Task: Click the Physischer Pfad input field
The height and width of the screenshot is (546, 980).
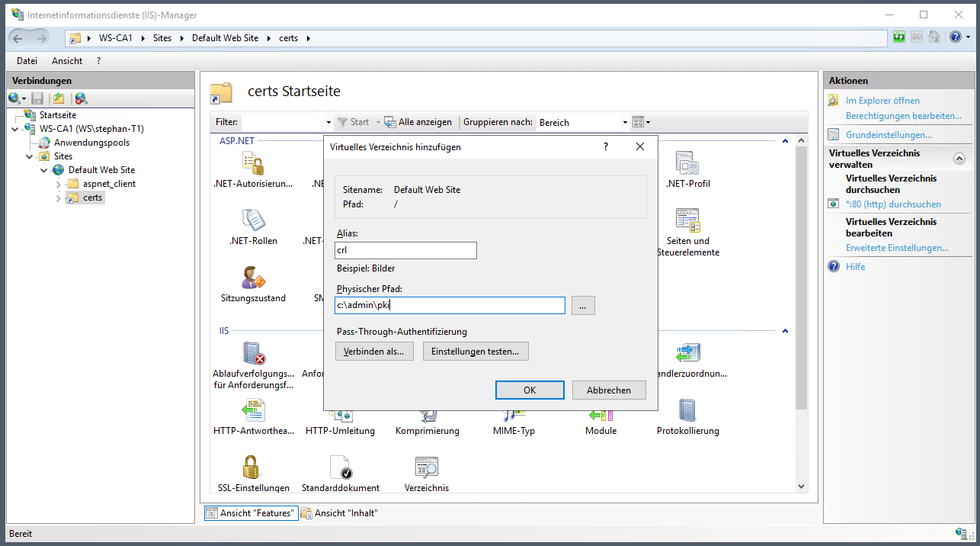Action: pyautogui.click(x=450, y=306)
